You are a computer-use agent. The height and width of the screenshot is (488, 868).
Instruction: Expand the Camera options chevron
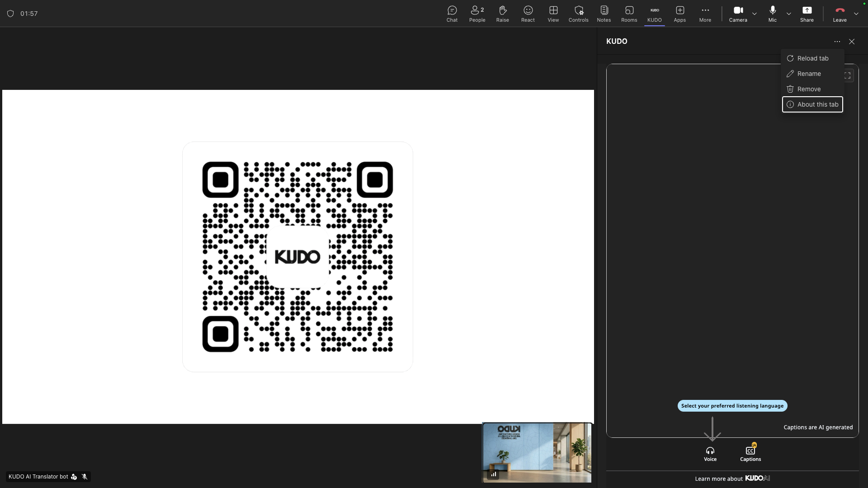754,14
